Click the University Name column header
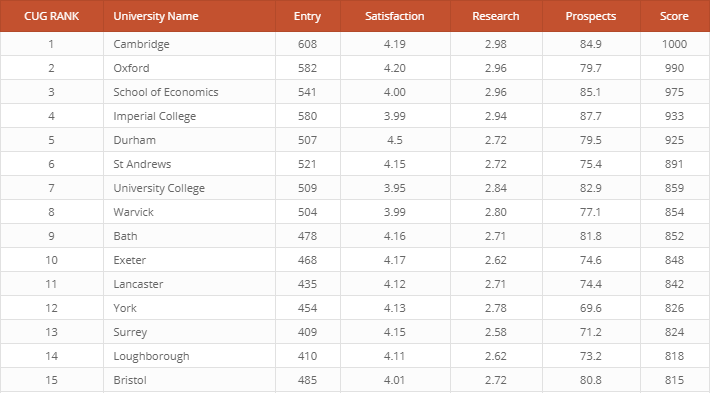 click(x=156, y=16)
